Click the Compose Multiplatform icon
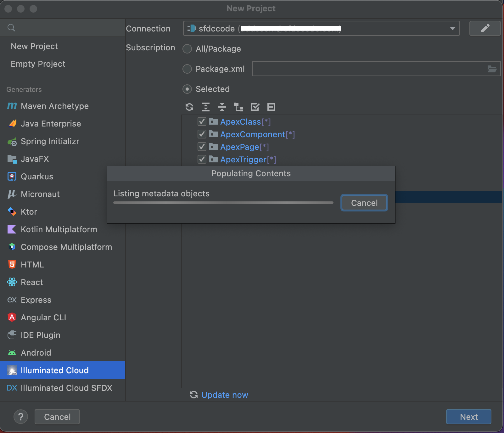Viewport: 504px width, 433px height. pos(12,247)
